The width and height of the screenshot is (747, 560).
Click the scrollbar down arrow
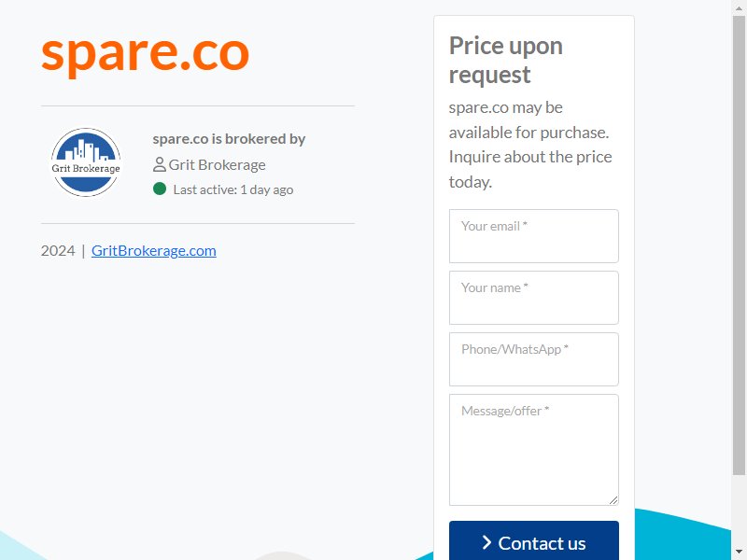[x=739, y=553]
